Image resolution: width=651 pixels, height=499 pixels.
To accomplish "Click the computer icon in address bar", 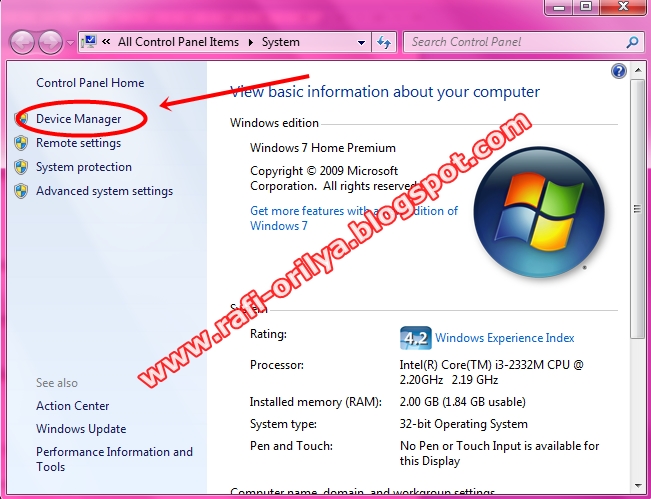I will 89,42.
